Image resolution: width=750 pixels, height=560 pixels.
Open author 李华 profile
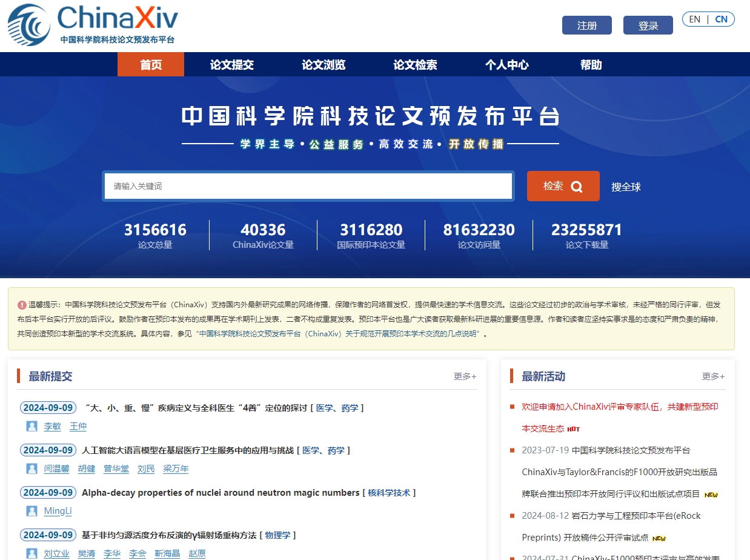112,554
